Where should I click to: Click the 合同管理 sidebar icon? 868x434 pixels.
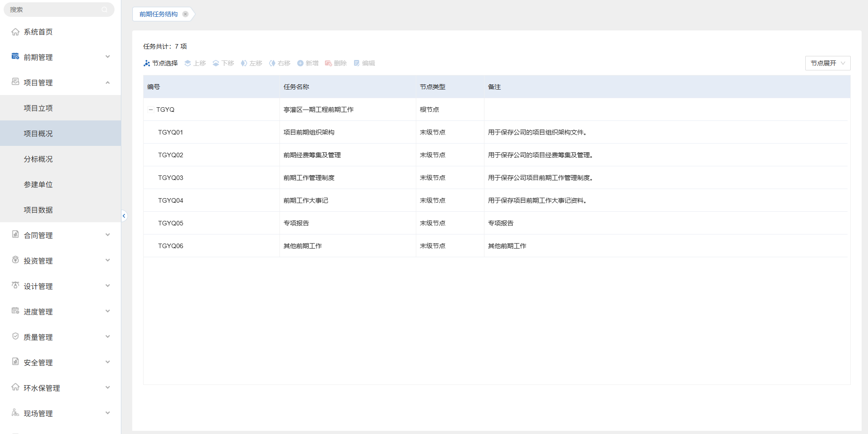(15, 234)
